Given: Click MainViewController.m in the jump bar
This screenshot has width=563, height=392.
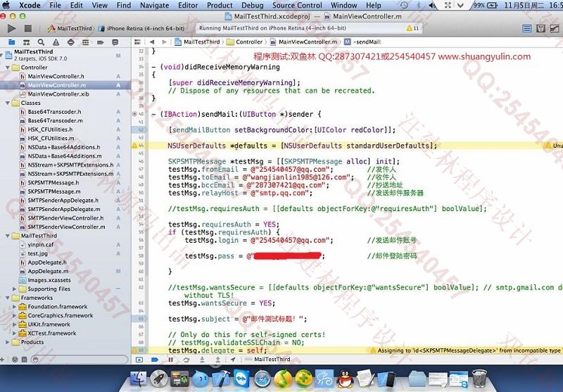Looking at the screenshot, I should click(x=304, y=42).
